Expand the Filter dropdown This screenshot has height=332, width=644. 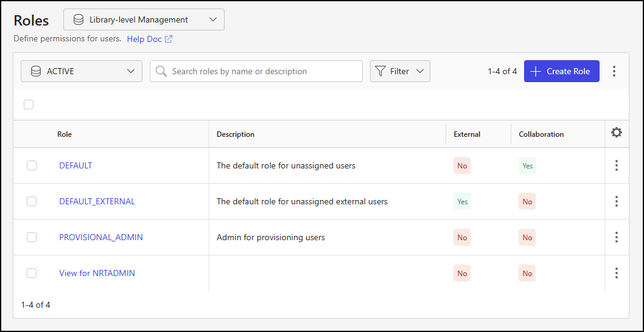pos(400,71)
